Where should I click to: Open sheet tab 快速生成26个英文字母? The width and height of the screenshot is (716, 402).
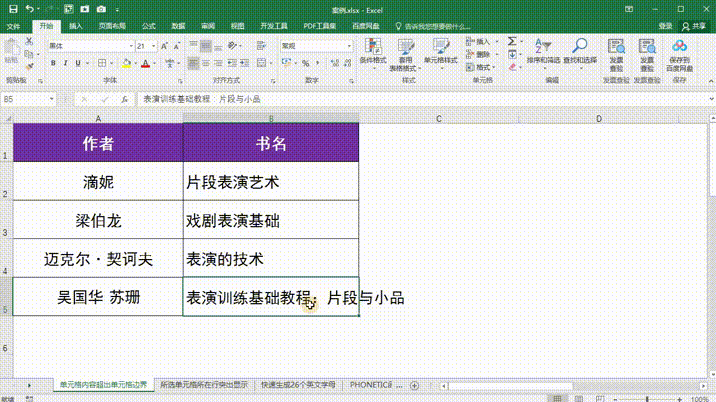coord(298,385)
